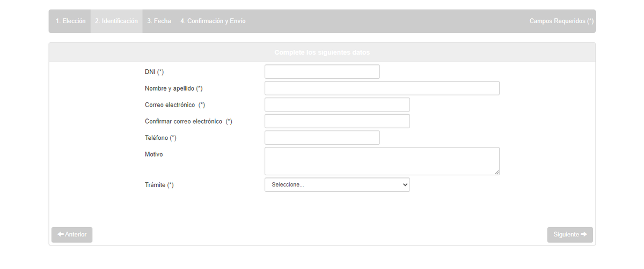
Task: Click the DNI (*) label
Action: click(x=154, y=72)
